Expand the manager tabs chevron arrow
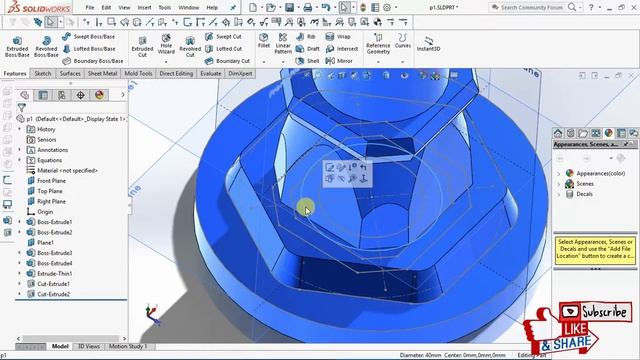 (122, 95)
